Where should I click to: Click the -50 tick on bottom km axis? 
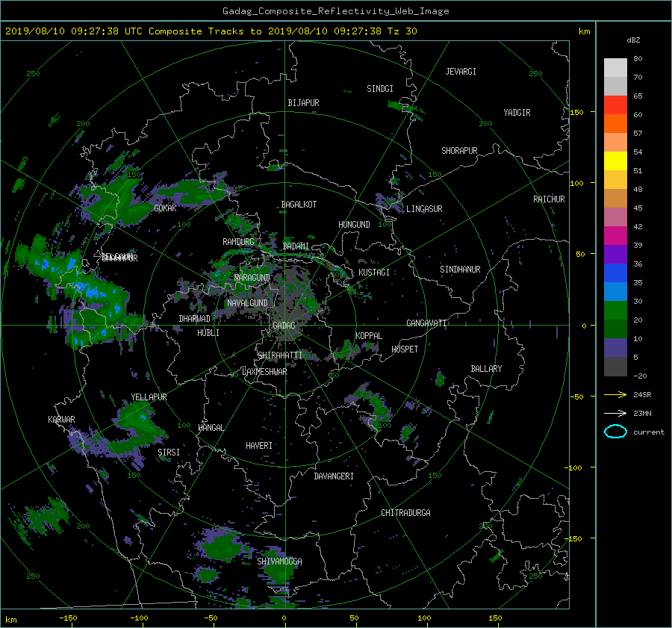coord(211,618)
